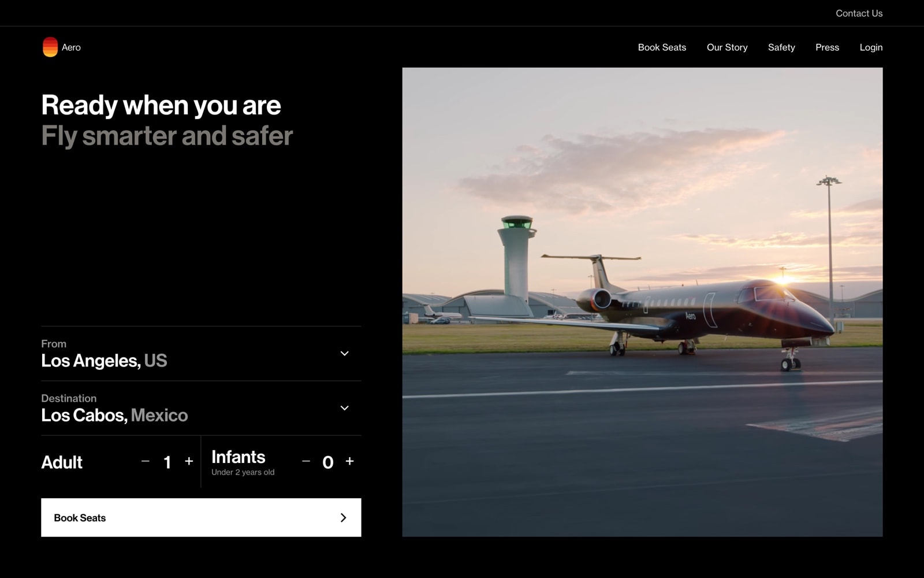This screenshot has height=578, width=924.
Task: Increase Infants count with plus icon
Action: point(349,461)
